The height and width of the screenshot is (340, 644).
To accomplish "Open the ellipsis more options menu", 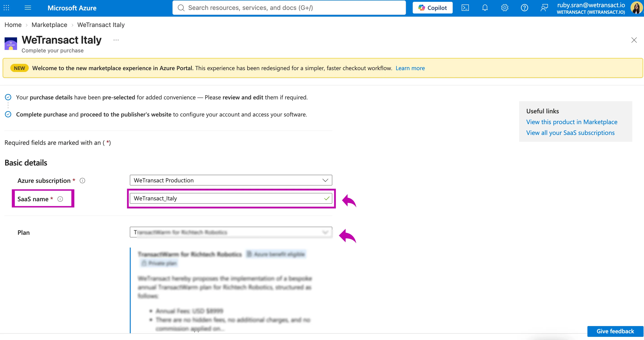I will coord(116,40).
